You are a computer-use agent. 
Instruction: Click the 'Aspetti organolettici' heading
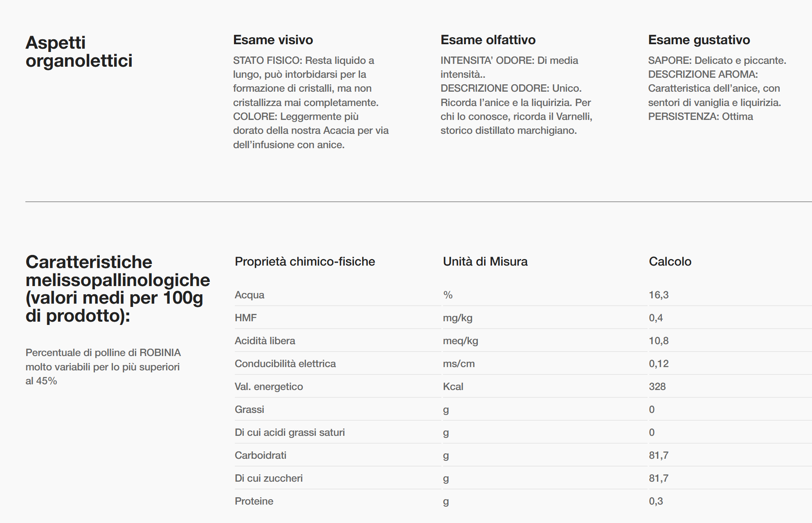click(x=79, y=52)
